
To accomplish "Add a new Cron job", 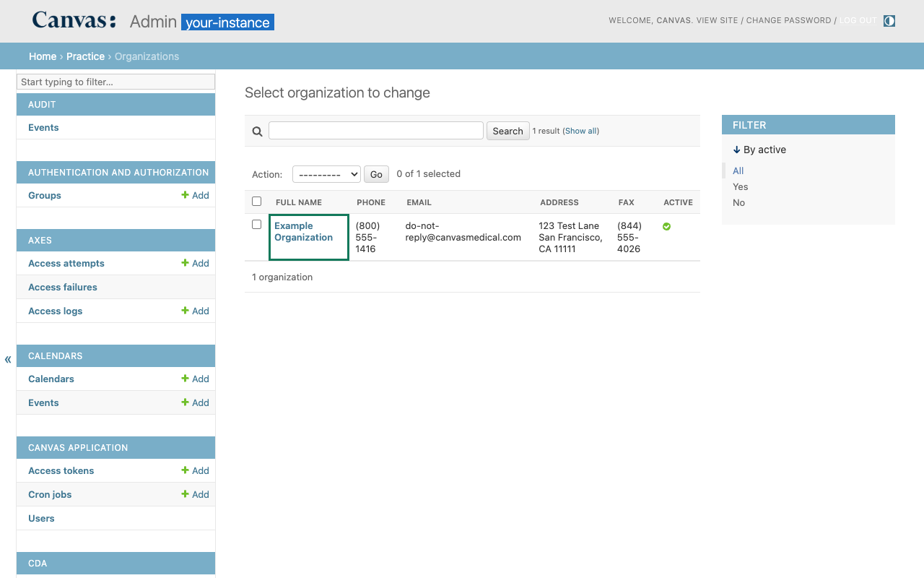I will point(195,494).
